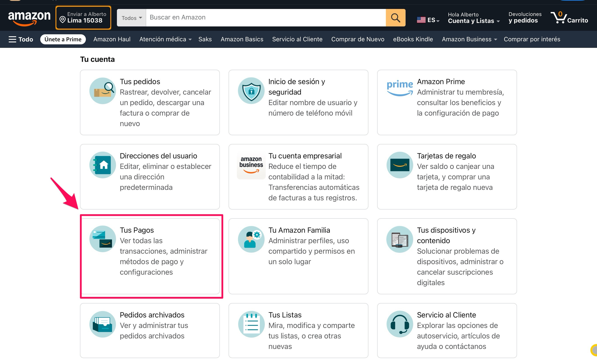This screenshot has width=597, height=364.
Task: Click the security shield icon
Action: click(x=251, y=91)
